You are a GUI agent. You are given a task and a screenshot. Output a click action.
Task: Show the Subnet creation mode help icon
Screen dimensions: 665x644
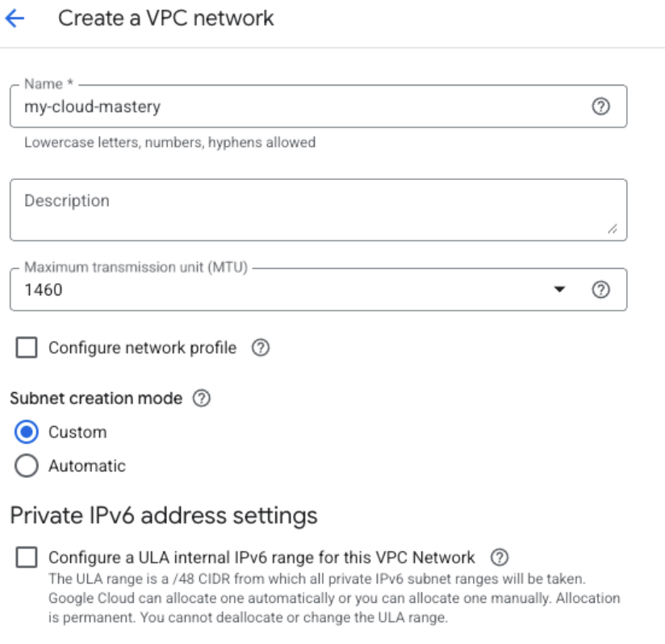[202, 398]
